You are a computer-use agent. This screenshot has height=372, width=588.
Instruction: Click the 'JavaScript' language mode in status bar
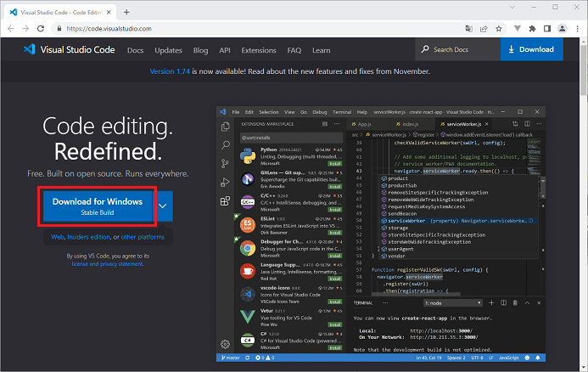point(508,358)
